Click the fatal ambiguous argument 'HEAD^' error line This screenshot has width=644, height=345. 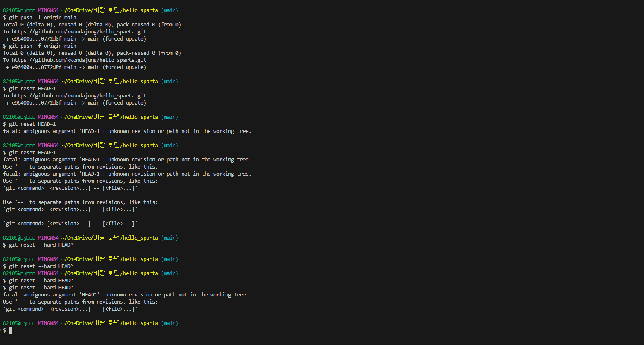coord(126,295)
